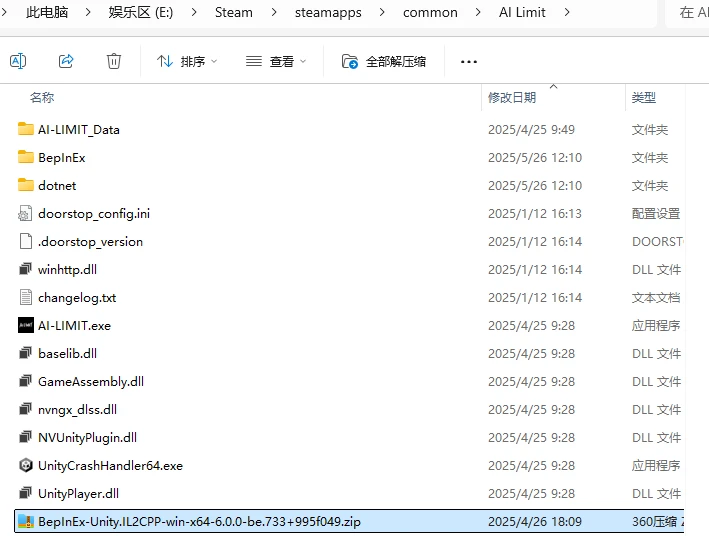
Task: Click the search box at top right
Action: (x=688, y=12)
